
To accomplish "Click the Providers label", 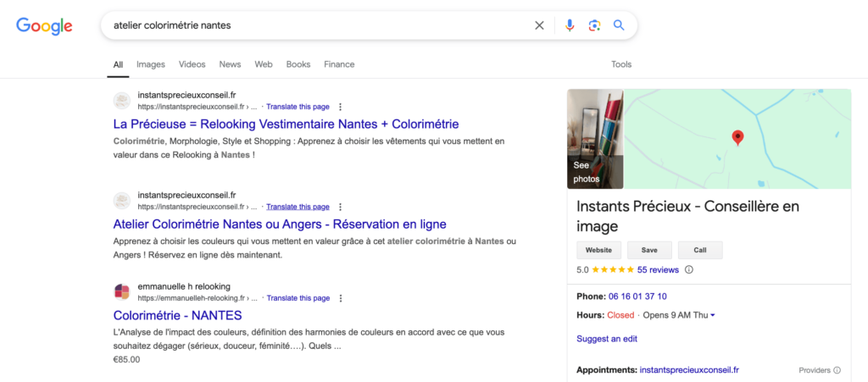I will pos(815,370).
